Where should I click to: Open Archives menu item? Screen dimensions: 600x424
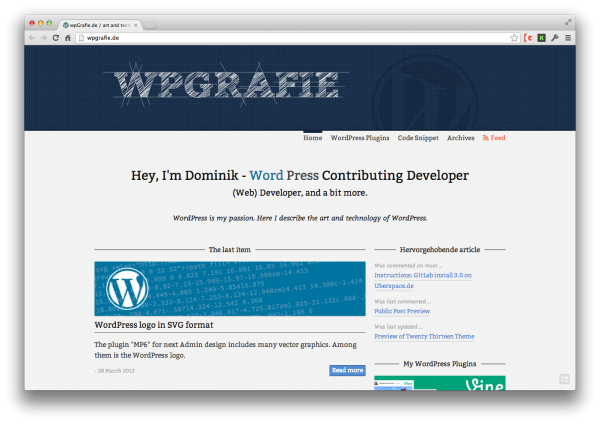[461, 138]
